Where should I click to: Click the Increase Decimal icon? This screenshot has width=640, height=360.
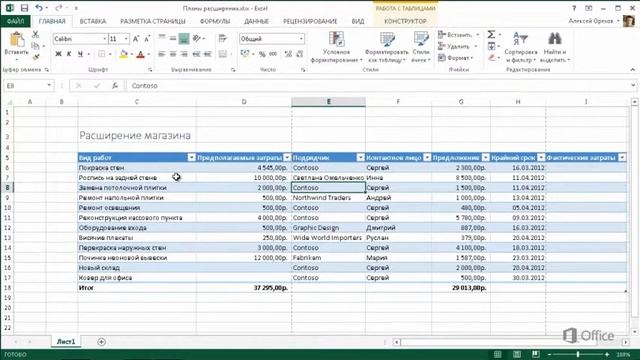[x=288, y=54]
